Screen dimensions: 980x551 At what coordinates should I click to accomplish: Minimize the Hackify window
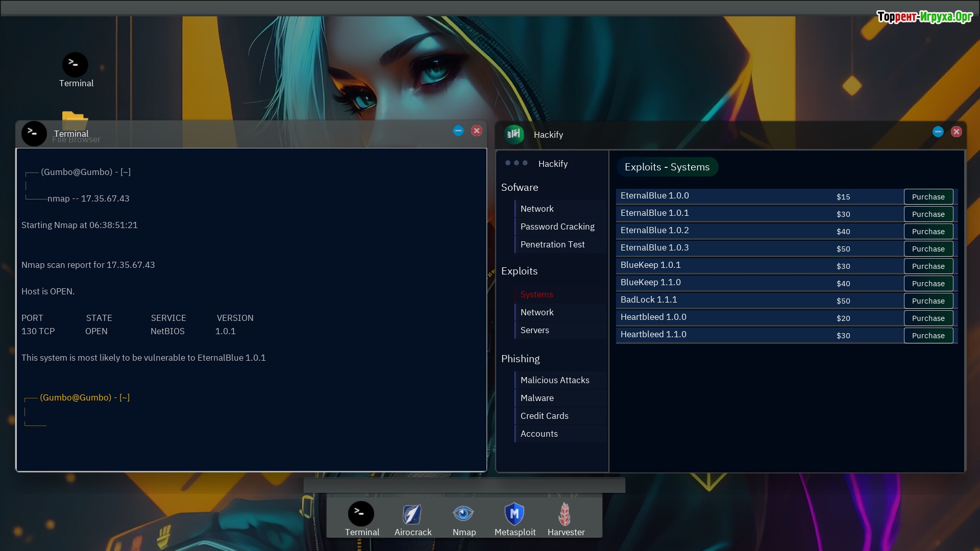pyautogui.click(x=938, y=132)
